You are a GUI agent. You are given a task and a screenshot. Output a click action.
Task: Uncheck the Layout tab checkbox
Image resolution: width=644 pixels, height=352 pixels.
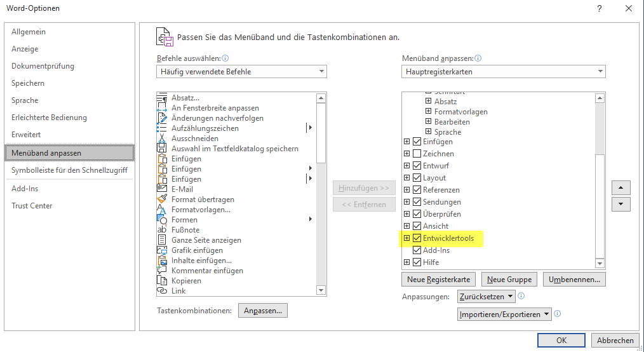pyautogui.click(x=417, y=178)
